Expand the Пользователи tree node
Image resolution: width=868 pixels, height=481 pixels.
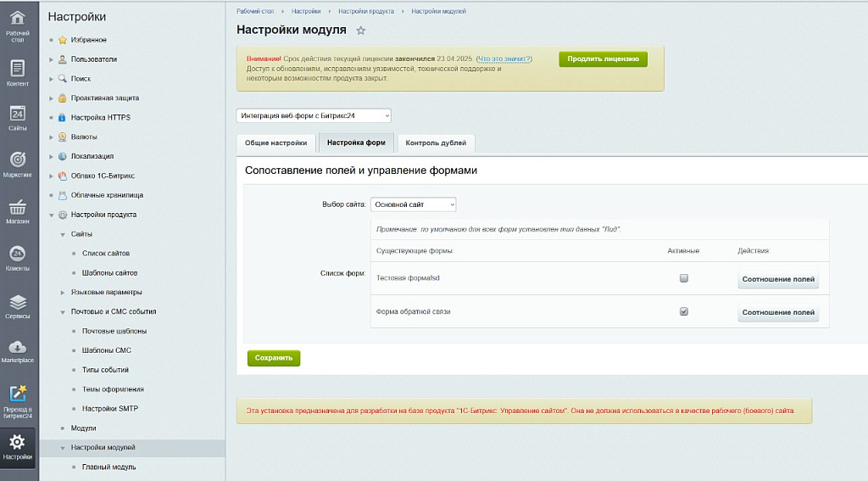click(x=52, y=59)
